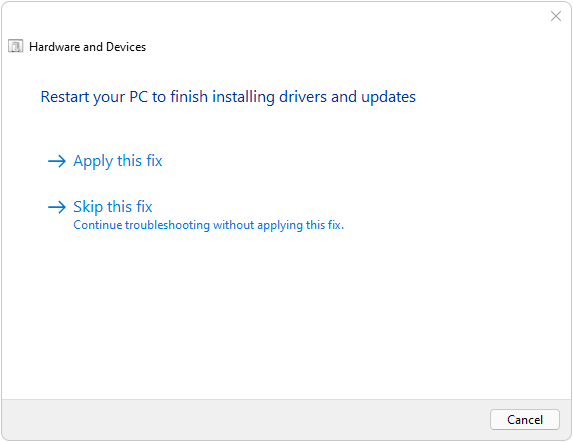This screenshot has height=442, width=573.
Task: Click the Restart your PC heading text
Action: coord(228,97)
